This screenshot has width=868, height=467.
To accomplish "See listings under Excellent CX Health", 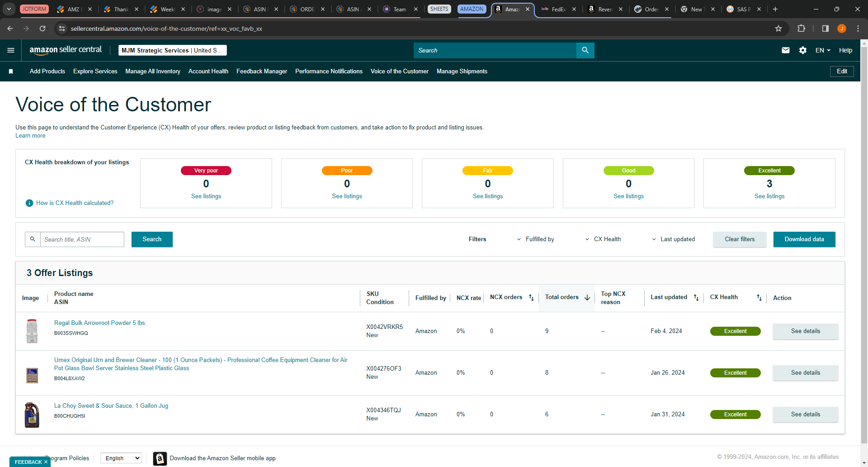I will [769, 196].
